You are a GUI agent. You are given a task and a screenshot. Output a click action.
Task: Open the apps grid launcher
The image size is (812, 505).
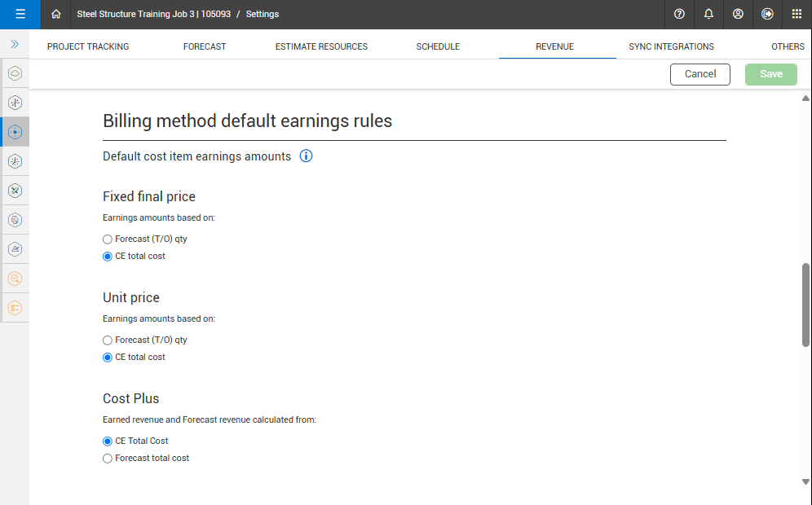pos(797,14)
